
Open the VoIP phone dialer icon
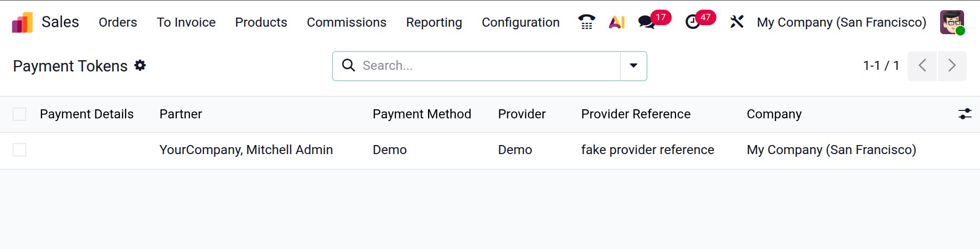586,22
